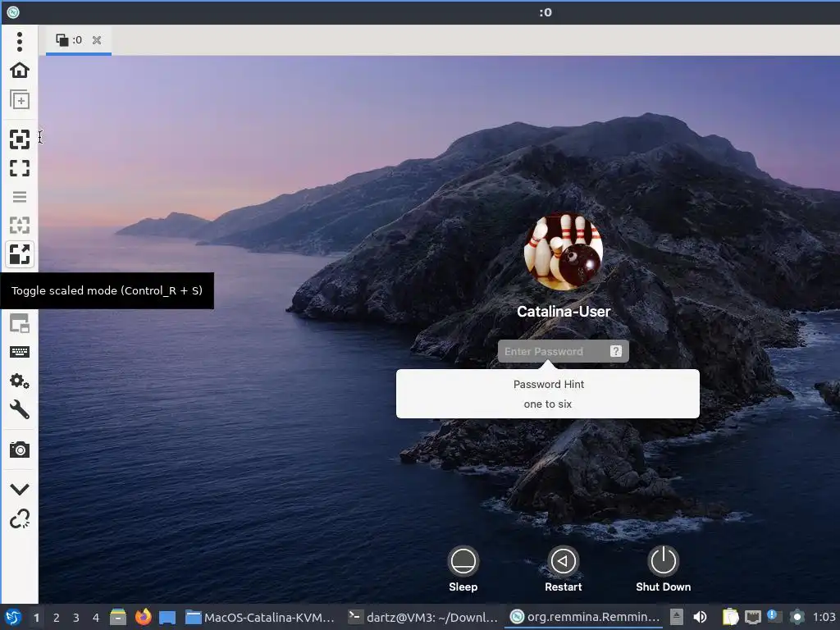Open the file manager taskbar launcher

[118, 617]
